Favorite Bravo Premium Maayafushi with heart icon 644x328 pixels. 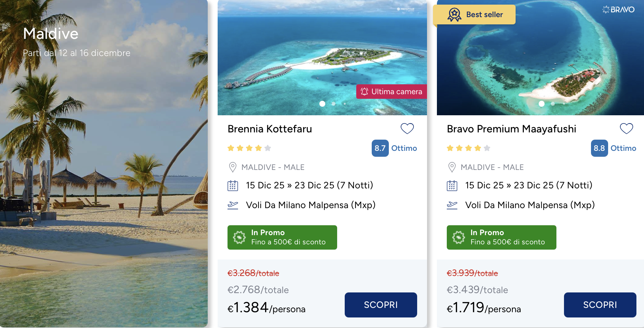pyautogui.click(x=626, y=128)
